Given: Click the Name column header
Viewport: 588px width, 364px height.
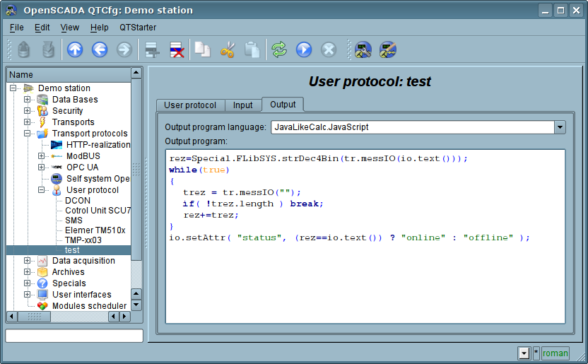Looking at the screenshot, I should 69,75.
